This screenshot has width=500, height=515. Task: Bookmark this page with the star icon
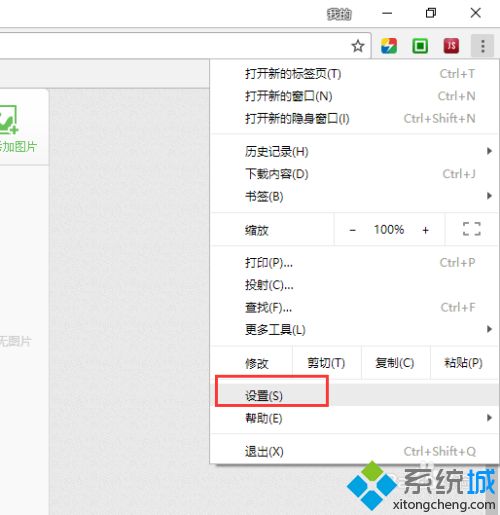click(358, 46)
